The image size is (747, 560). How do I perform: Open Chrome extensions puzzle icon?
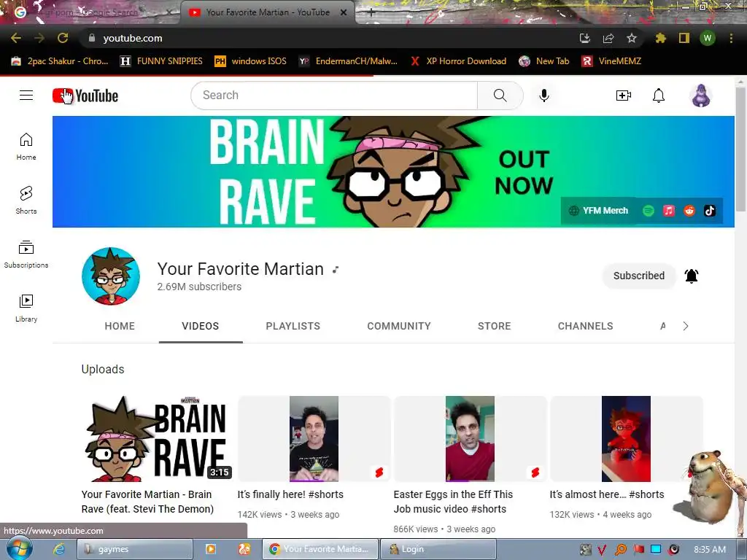coord(660,38)
